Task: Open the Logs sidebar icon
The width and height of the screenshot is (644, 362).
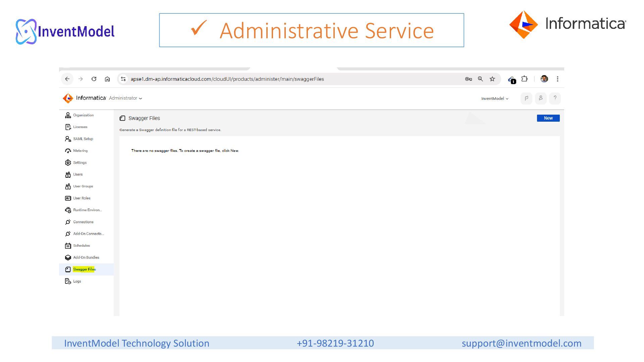Action: coord(68,281)
